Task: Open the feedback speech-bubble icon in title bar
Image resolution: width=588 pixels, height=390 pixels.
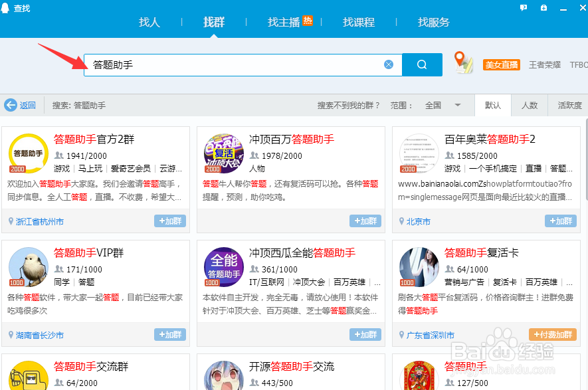Action: (x=524, y=7)
